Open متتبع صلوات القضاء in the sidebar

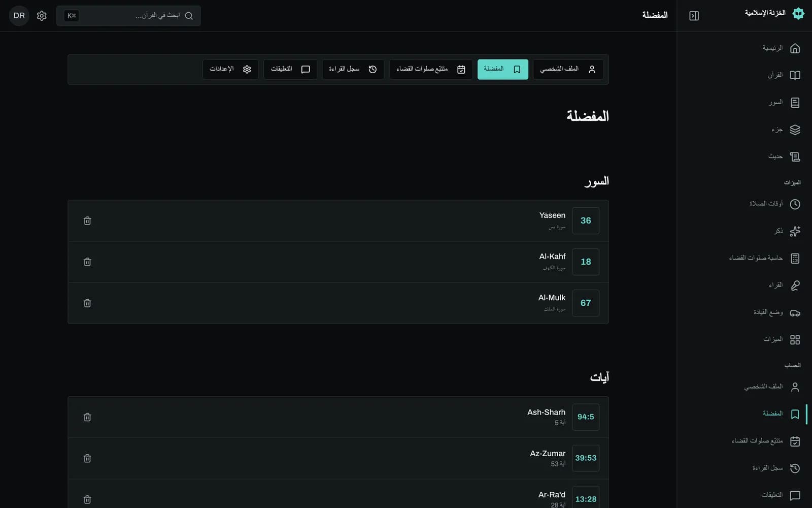tap(765, 441)
